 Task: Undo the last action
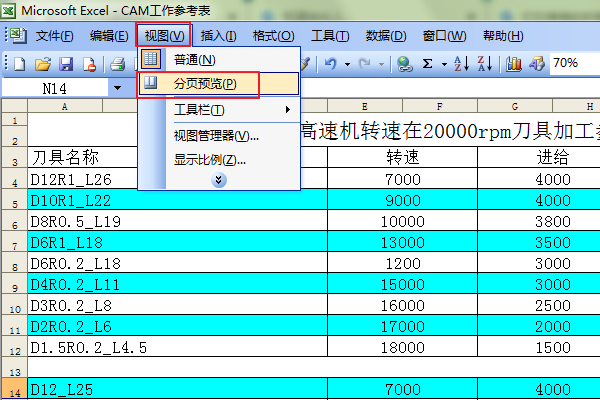(x=331, y=64)
